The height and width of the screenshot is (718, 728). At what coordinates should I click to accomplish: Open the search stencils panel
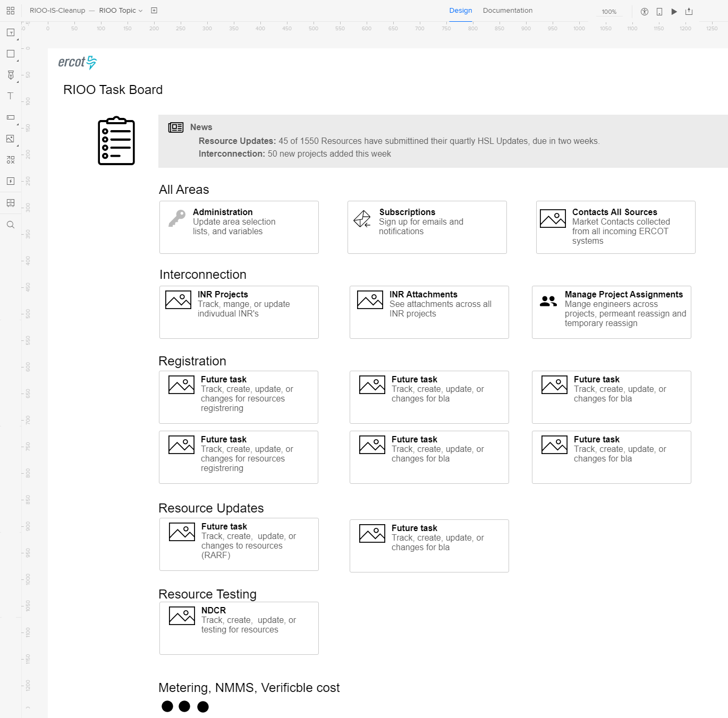[x=10, y=224]
